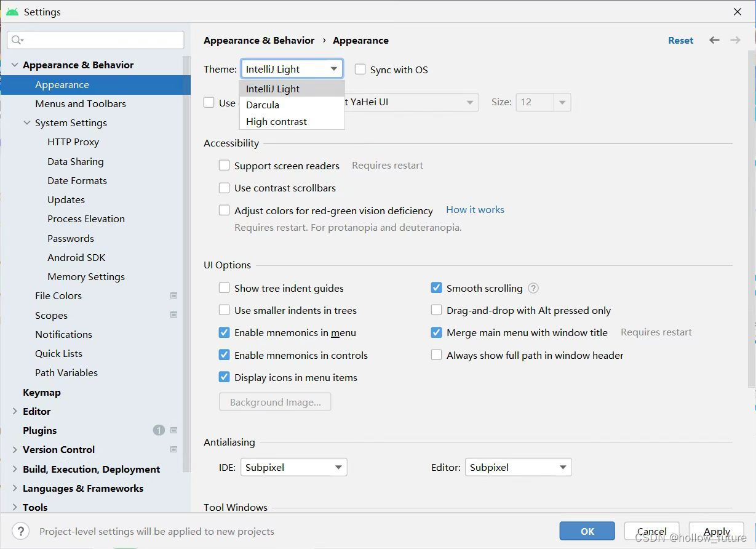Expand the Version Control tree node

15,449
